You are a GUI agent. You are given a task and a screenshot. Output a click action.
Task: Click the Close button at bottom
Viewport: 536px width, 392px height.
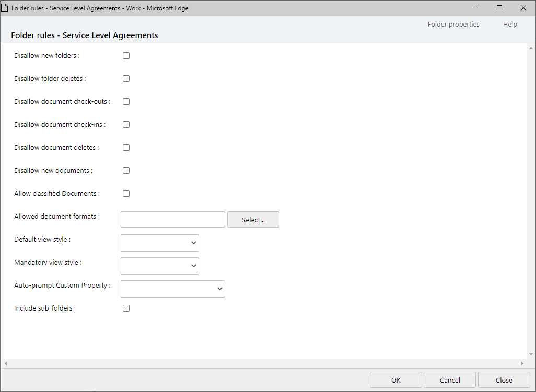coord(504,380)
